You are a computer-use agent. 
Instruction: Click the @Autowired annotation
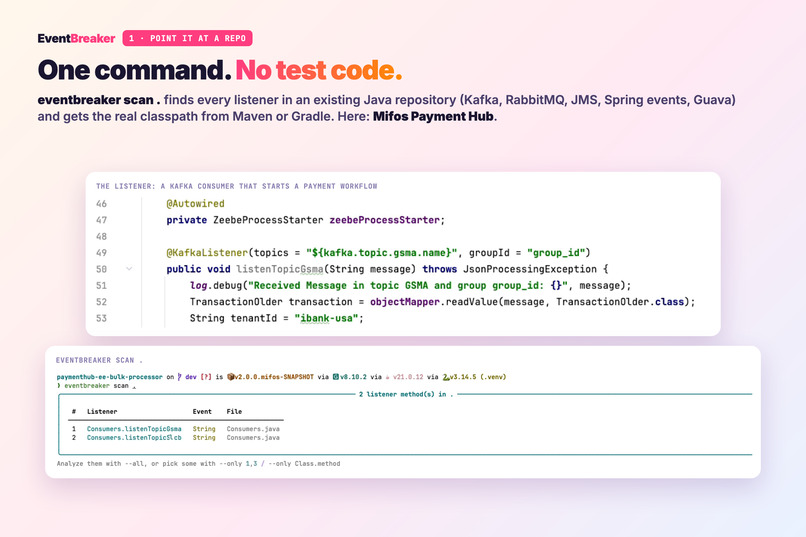(x=195, y=203)
